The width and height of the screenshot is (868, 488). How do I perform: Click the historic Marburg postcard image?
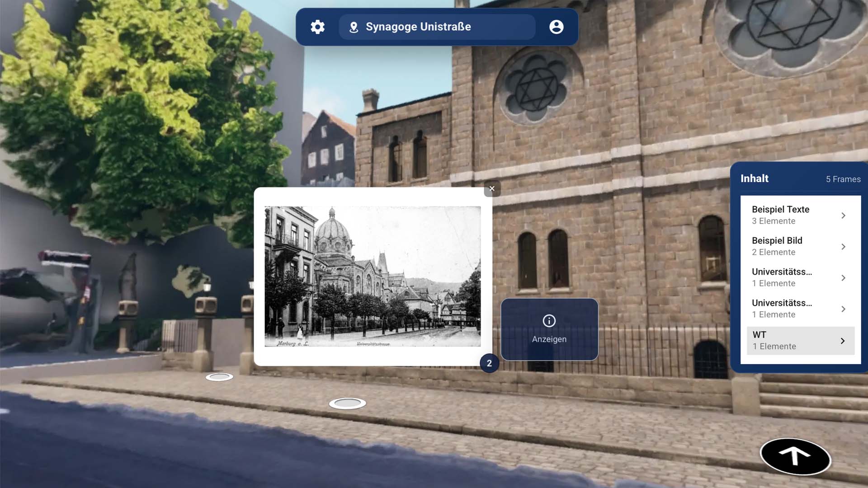tap(373, 277)
